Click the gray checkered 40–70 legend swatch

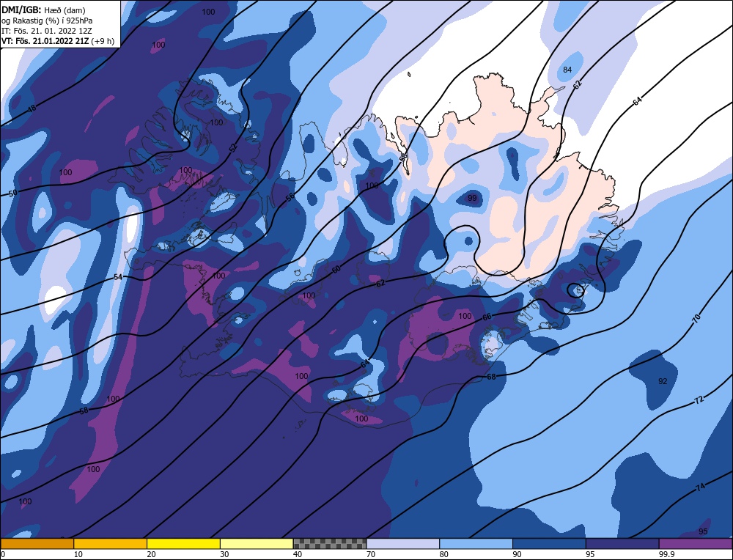[x=330, y=543]
